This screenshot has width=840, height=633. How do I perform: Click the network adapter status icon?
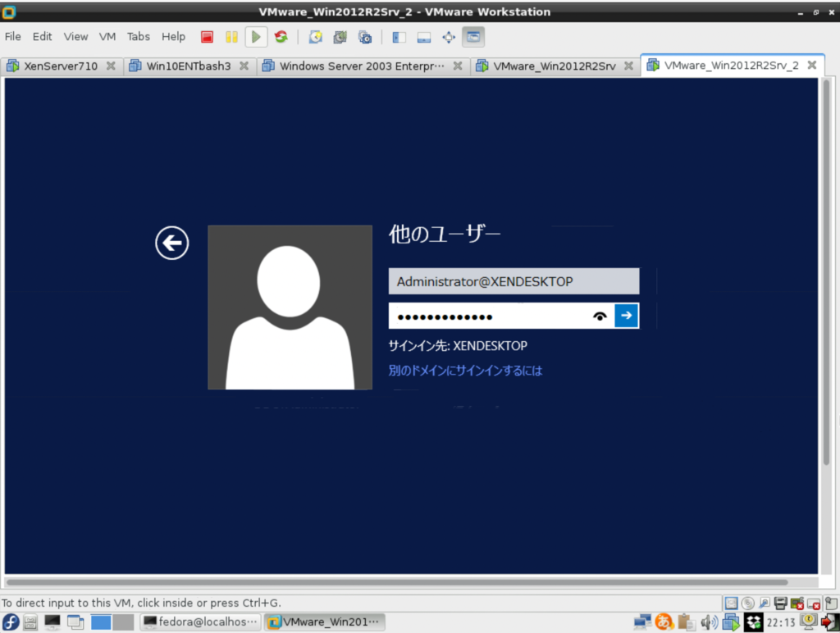[765, 603]
